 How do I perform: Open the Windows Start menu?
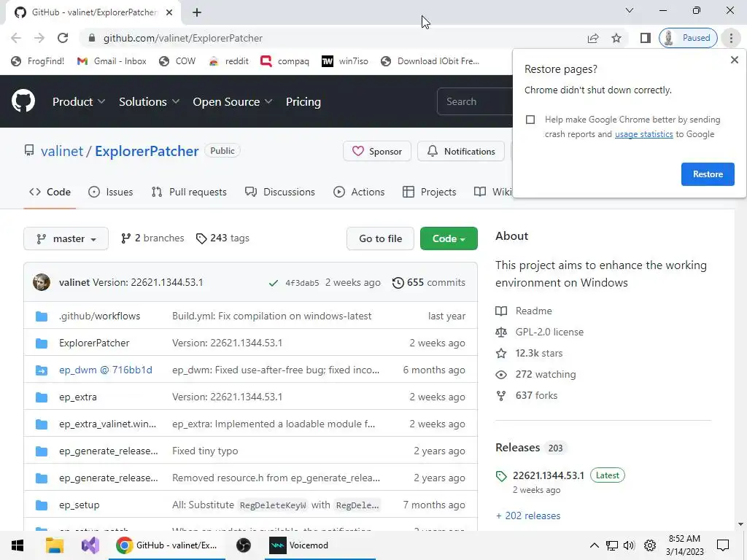click(x=18, y=545)
